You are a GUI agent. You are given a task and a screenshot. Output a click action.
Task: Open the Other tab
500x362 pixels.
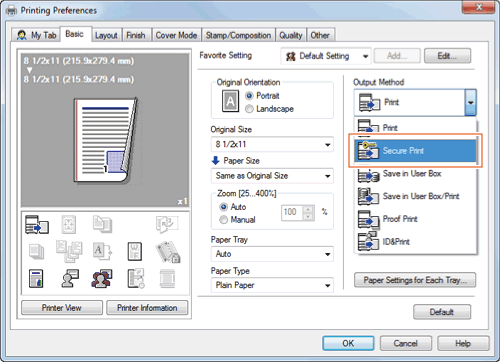[x=320, y=35]
